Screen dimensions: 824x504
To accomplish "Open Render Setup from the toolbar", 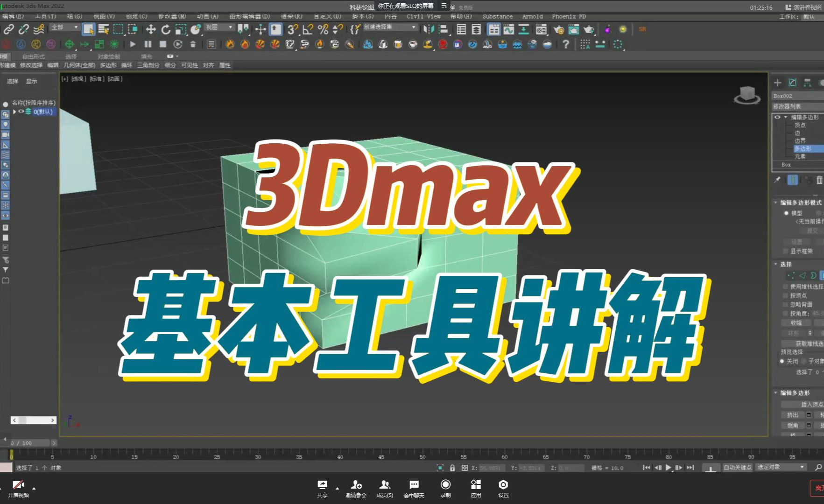I will pos(558,29).
